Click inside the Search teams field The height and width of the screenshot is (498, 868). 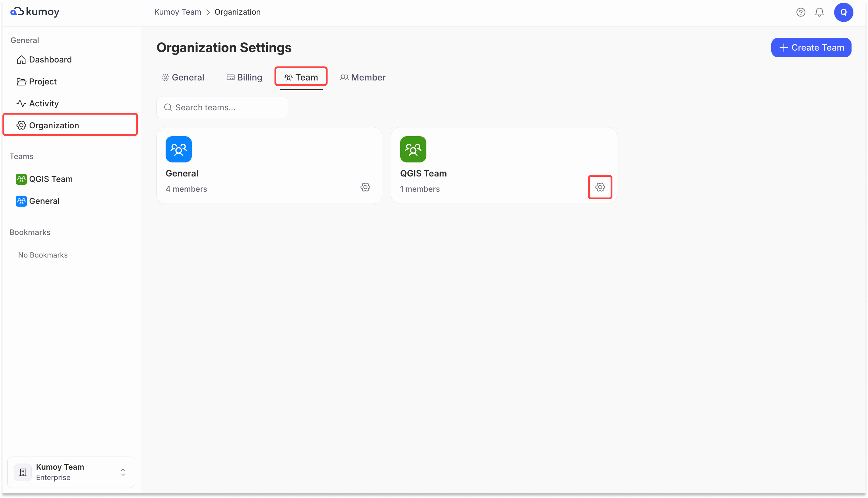(x=222, y=107)
